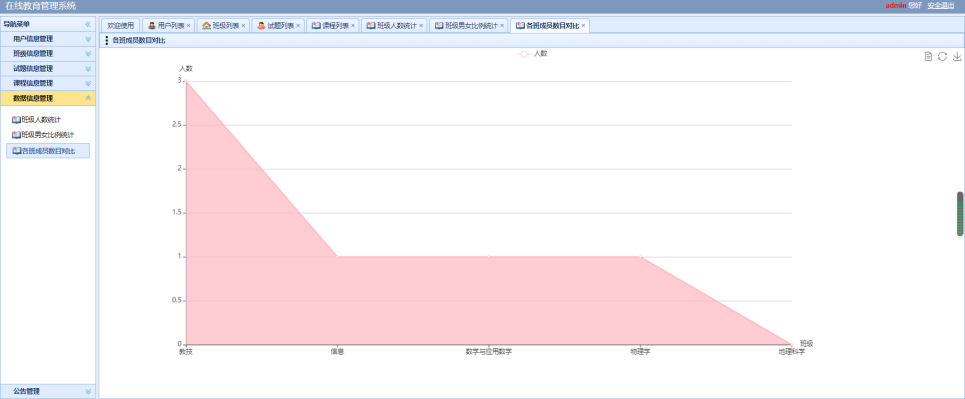The image size is (965, 399).
Task: Click the house icon on 班级列表 tab
Action: coord(206,26)
